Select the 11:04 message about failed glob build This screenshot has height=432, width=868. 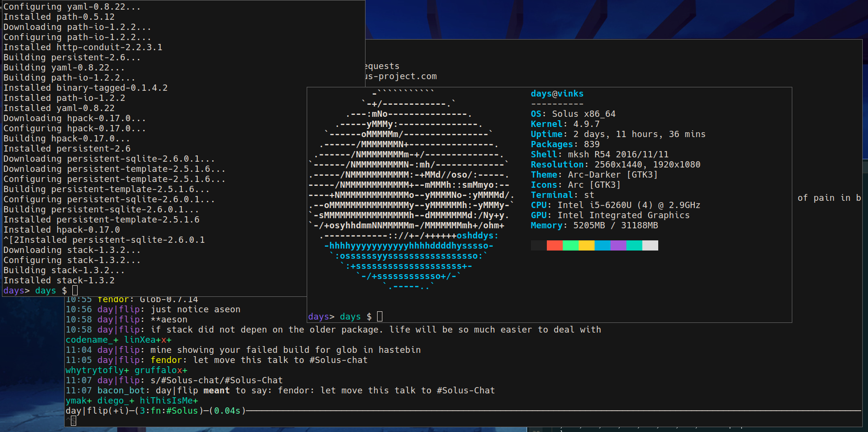243,350
